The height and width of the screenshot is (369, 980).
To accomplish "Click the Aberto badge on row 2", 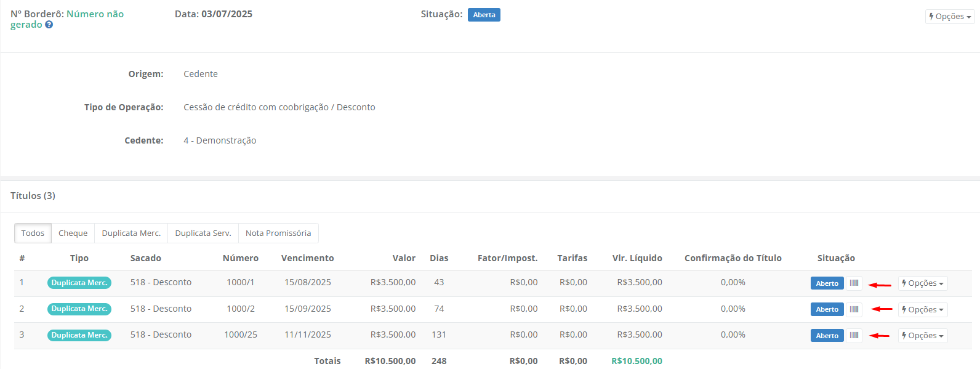I will (x=827, y=309).
